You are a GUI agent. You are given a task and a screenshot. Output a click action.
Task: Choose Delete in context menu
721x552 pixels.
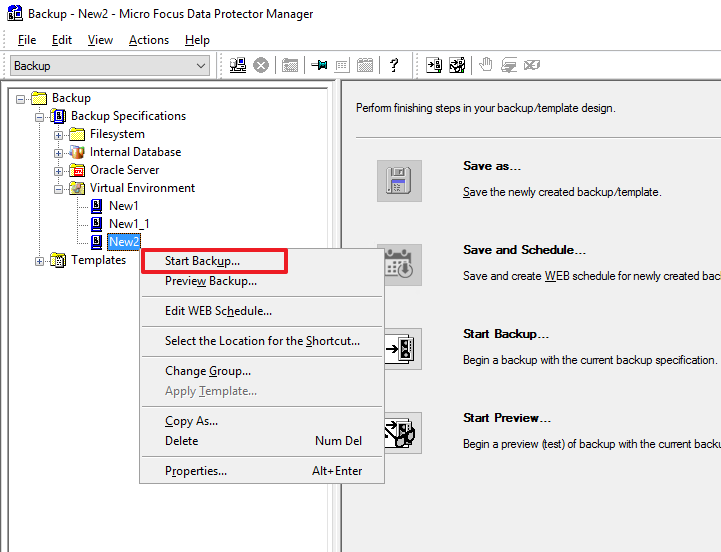[262, 441]
